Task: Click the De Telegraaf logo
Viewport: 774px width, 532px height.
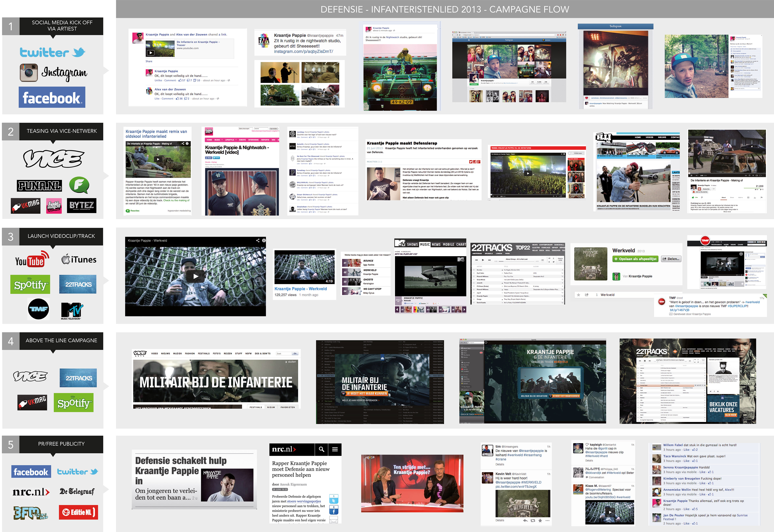Action: coord(77,491)
